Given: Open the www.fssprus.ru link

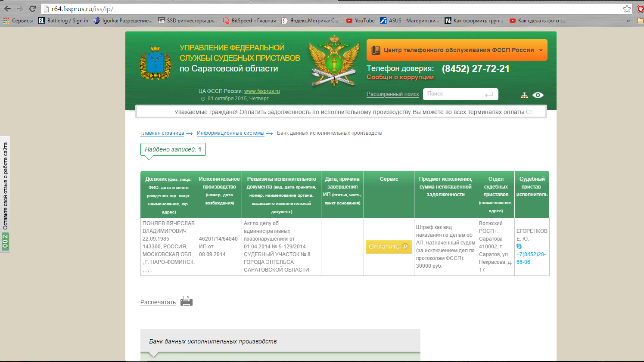Looking at the screenshot, I should [262, 91].
